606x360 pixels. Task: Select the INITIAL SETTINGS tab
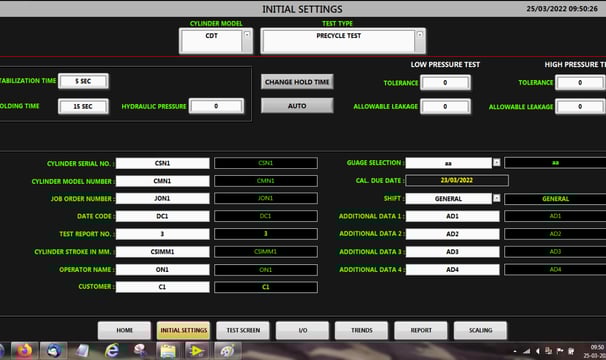click(x=184, y=331)
